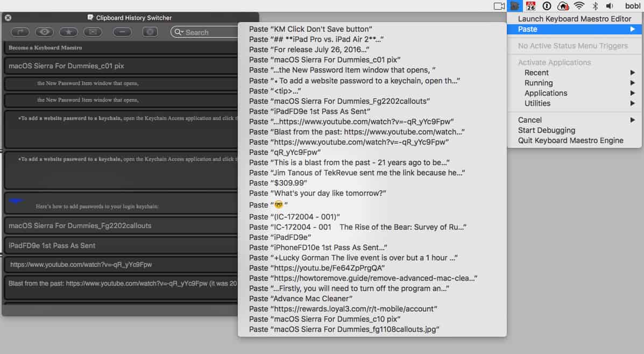The image size is (644, 354).
Task: Select Paste "<tip>…" menu item
Action: (x=372, y=91)
